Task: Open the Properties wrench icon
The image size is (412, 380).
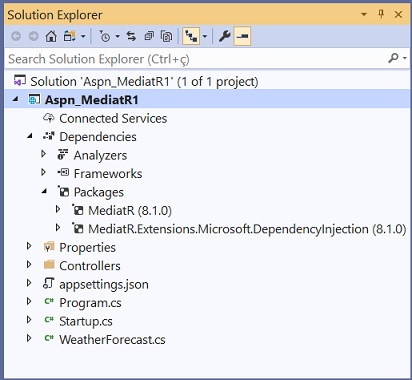Action: coord(225,36)
